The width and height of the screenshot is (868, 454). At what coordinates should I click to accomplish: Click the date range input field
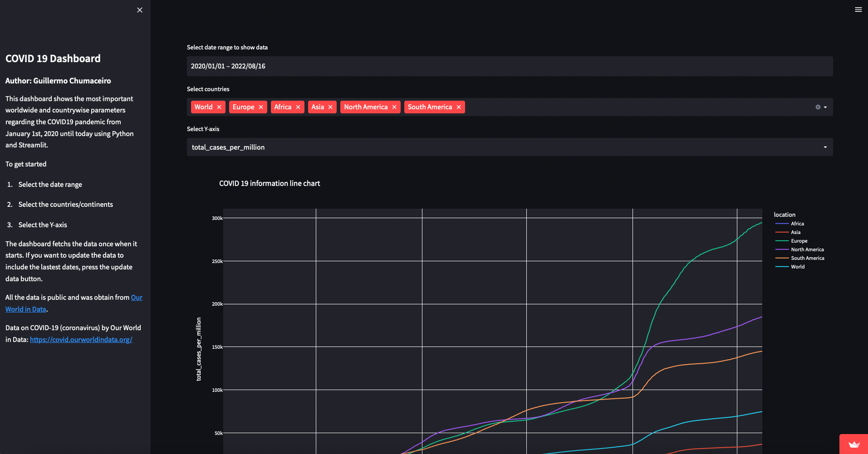point(509,66)
